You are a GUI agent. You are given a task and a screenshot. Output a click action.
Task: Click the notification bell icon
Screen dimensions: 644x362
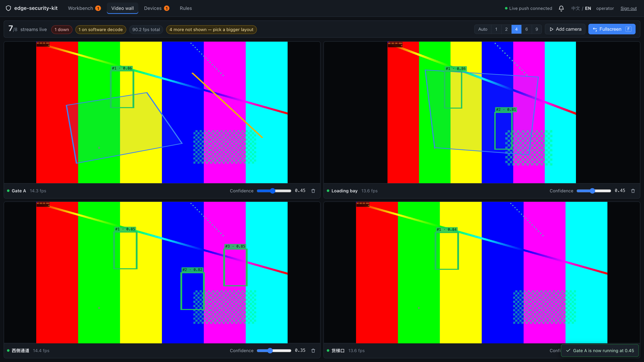click(561, 8)
